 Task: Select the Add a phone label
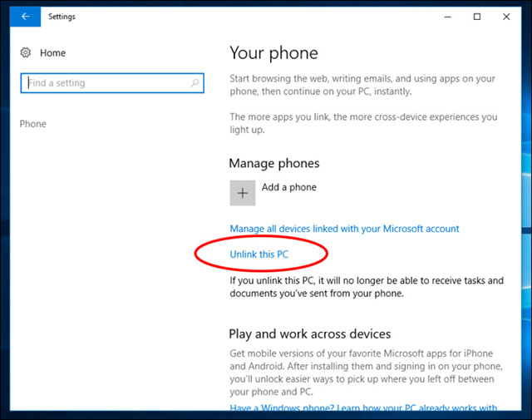(288, 187)
